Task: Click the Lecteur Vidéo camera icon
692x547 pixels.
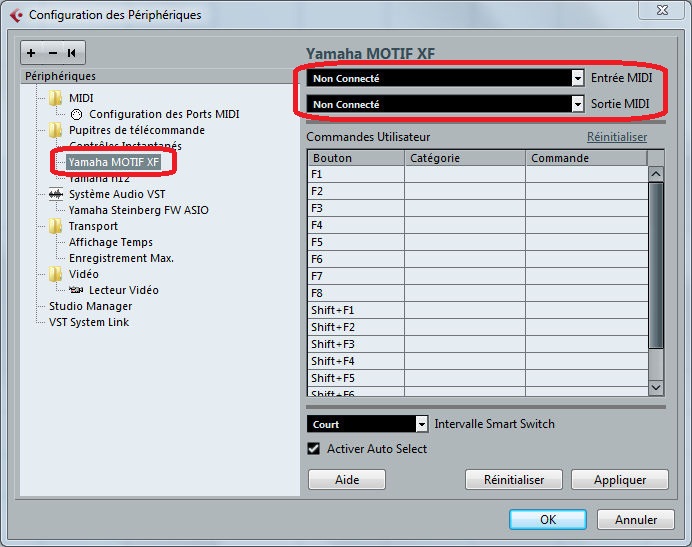Action: (x=76, y=290)
